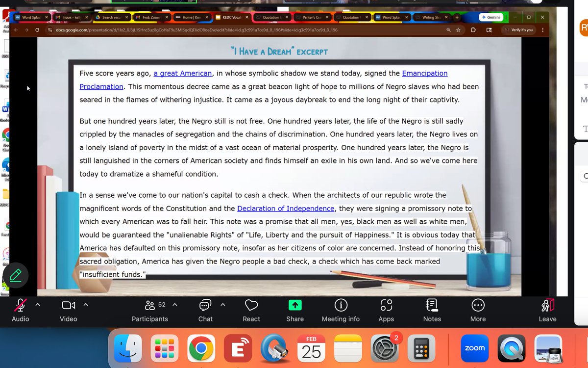Start camera using the Video button

[69, 311]
